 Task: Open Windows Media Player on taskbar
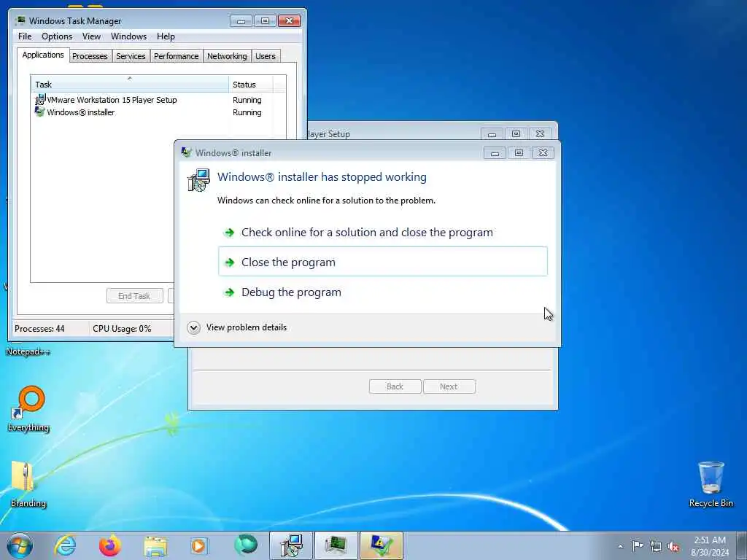pyautogui.click(x=199, y=545)
